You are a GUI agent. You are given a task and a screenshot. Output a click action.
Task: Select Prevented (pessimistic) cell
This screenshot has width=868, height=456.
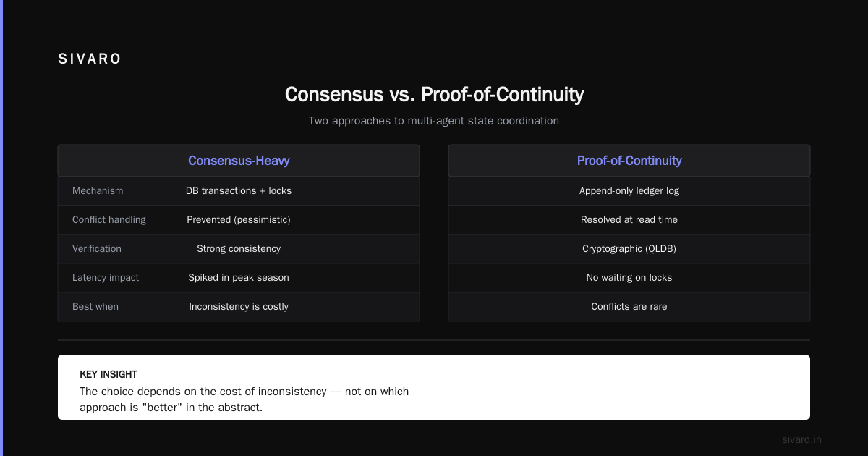[x=239, y=219]
